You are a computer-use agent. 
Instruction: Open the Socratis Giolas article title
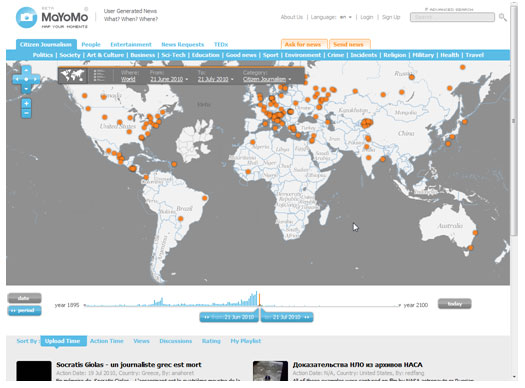129,365
